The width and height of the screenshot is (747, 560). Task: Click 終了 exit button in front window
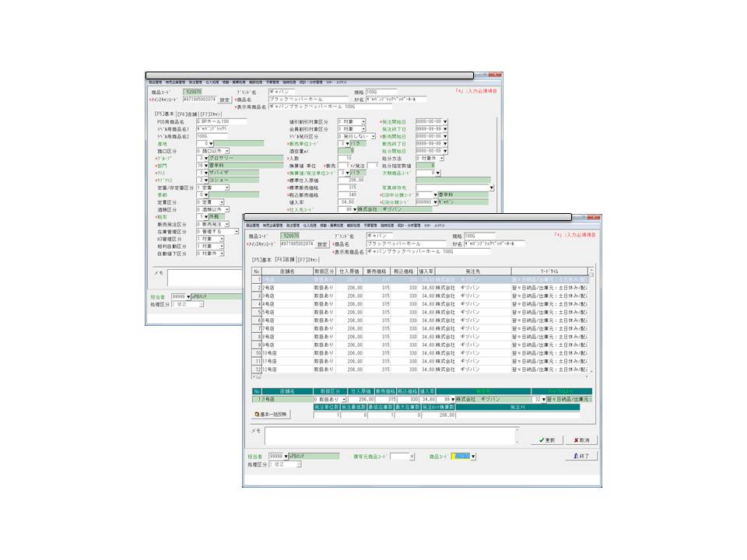point(581,456)
